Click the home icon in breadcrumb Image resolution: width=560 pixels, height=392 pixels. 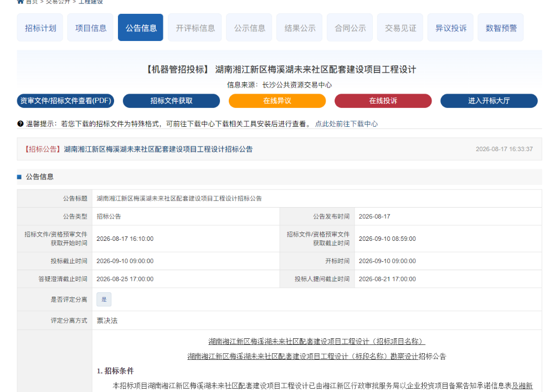pyautogui.click(x=20, y=2)
